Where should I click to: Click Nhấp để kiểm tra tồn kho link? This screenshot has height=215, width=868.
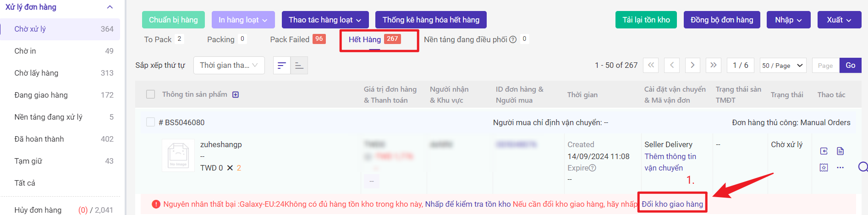(x=468, y=204)
